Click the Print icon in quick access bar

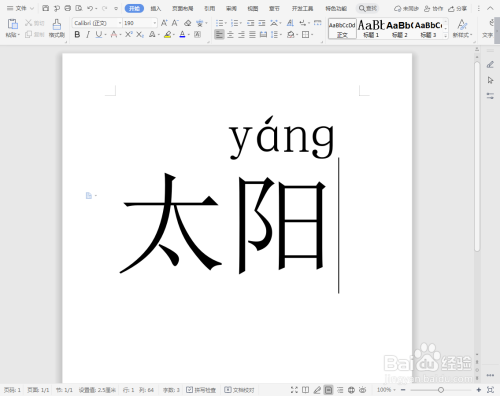[x=68, y=8]
